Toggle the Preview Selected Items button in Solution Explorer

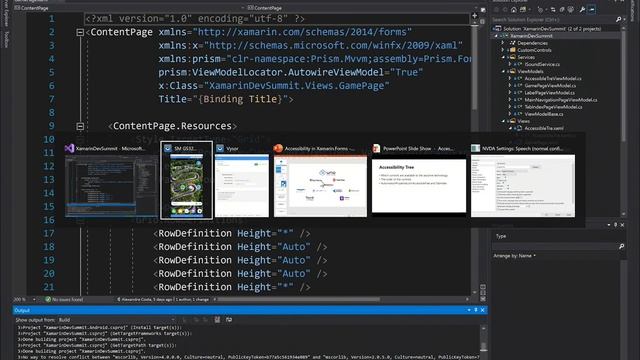pos(592,10)
